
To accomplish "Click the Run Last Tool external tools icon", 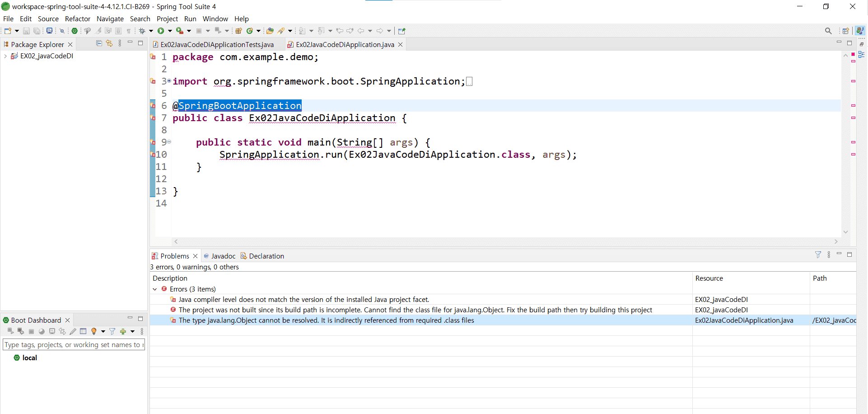I will tap(179, 31).
